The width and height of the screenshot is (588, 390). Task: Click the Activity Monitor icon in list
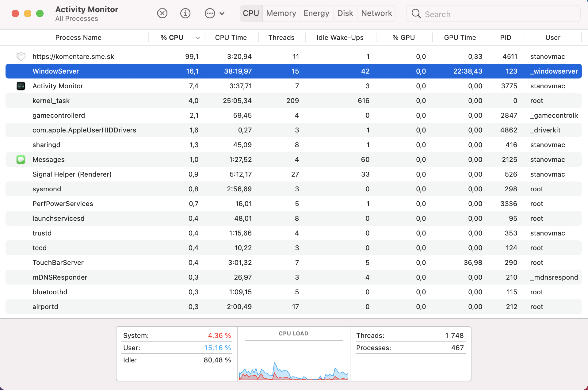coord(21,86)
